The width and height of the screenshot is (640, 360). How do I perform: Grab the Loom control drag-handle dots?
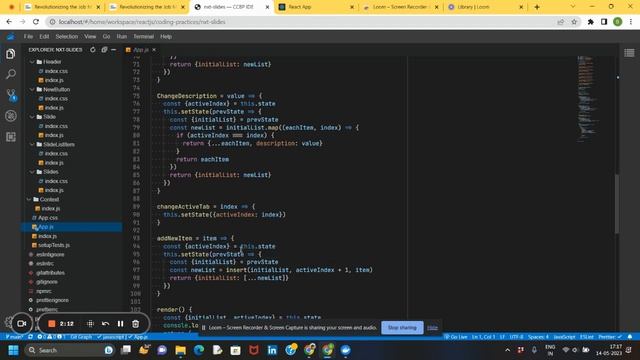coord(90,324)
